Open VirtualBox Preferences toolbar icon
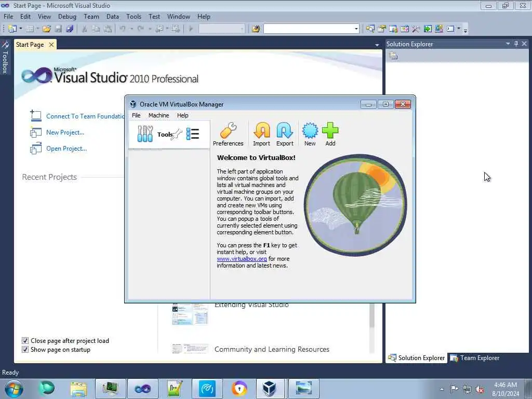Image resolution: width=532 pixels, height=399 pixels. tap(228, 134)
